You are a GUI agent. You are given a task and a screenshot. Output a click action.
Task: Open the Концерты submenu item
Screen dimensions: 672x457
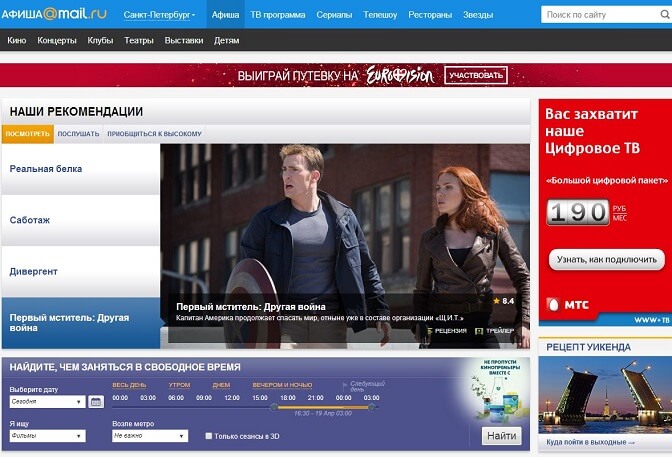(x=57, y=40)
